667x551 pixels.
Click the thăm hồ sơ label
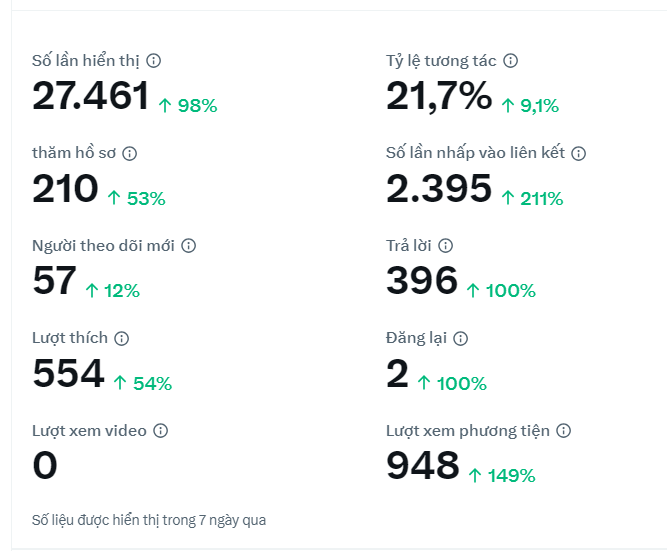pyautogui.click(x=74, y=153)
